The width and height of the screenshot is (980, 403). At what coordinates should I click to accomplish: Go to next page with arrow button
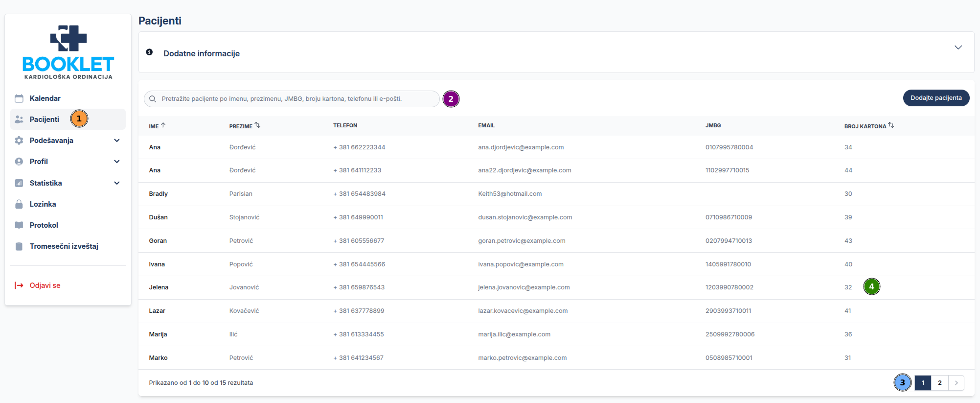(x=956, y=383)
